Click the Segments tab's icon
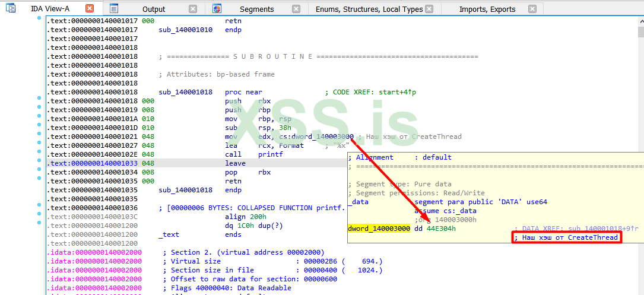 (217, 8)
